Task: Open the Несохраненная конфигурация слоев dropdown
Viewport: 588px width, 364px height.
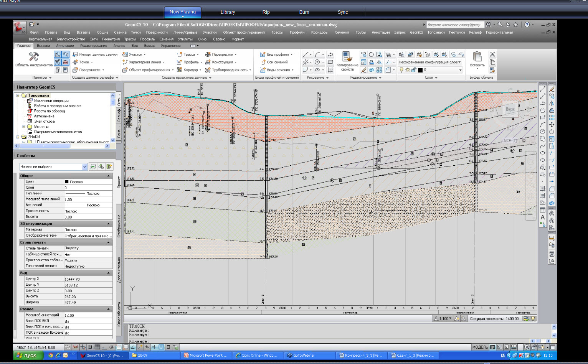Action: [429, 62]
